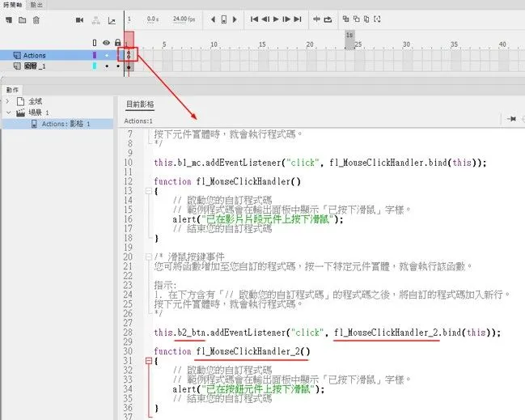Click the 24.00 fps frame rate value
The image size is (525, 420).
tap(184, 19)
